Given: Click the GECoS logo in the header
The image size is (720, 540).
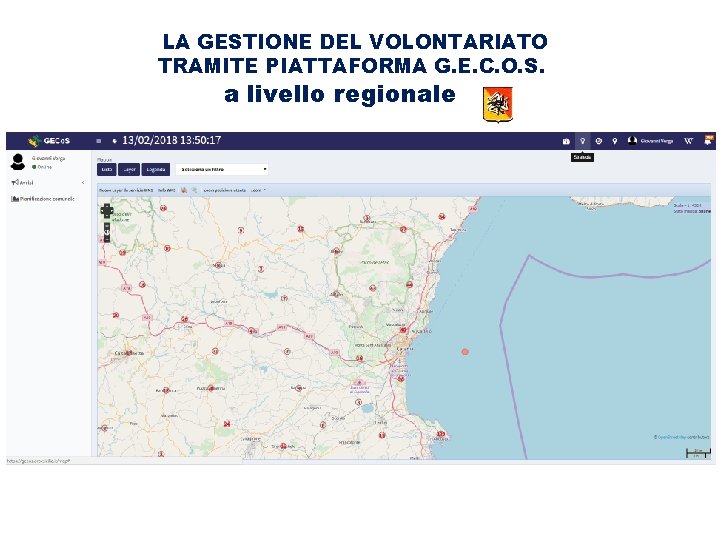Looking at the screenshot, I should click(x=49, y=141).
